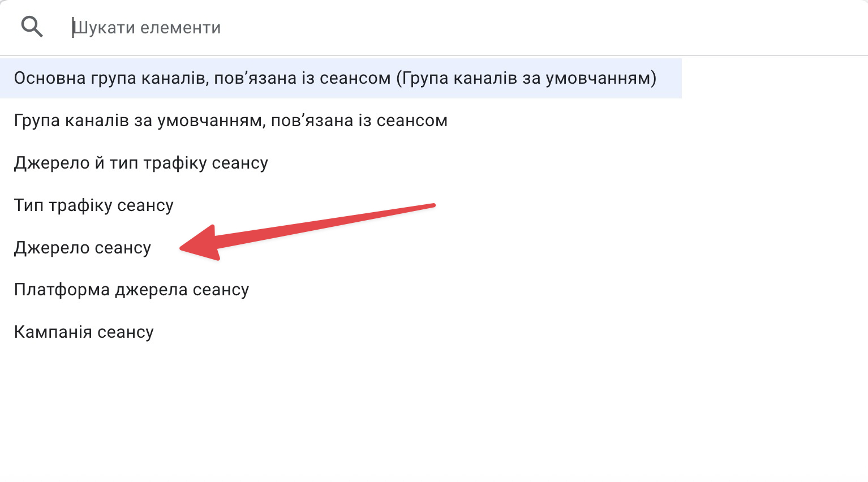Select "Джерело й тип трафіку сеансу"

coord(141,163)
